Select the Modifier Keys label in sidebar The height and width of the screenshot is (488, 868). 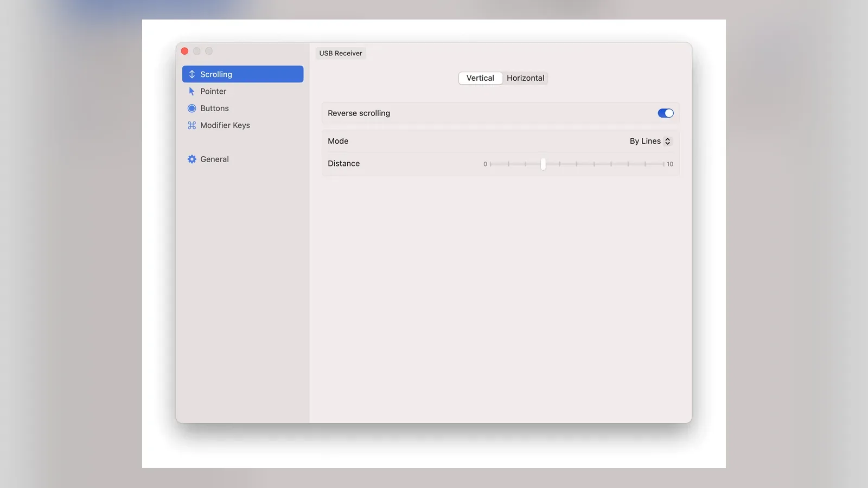point(225,125)
